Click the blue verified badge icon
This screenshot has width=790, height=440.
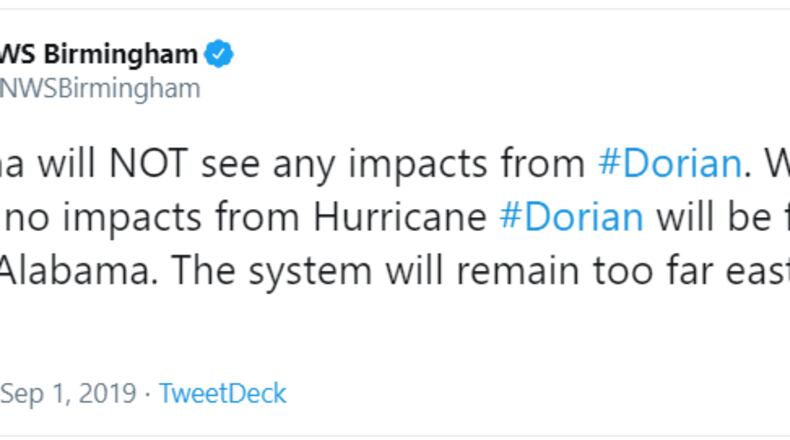(219, 54)
